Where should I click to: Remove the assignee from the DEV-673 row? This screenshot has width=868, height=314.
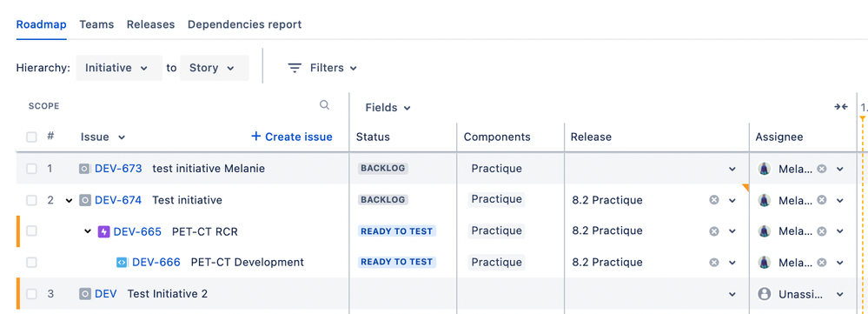click(822, 169)
